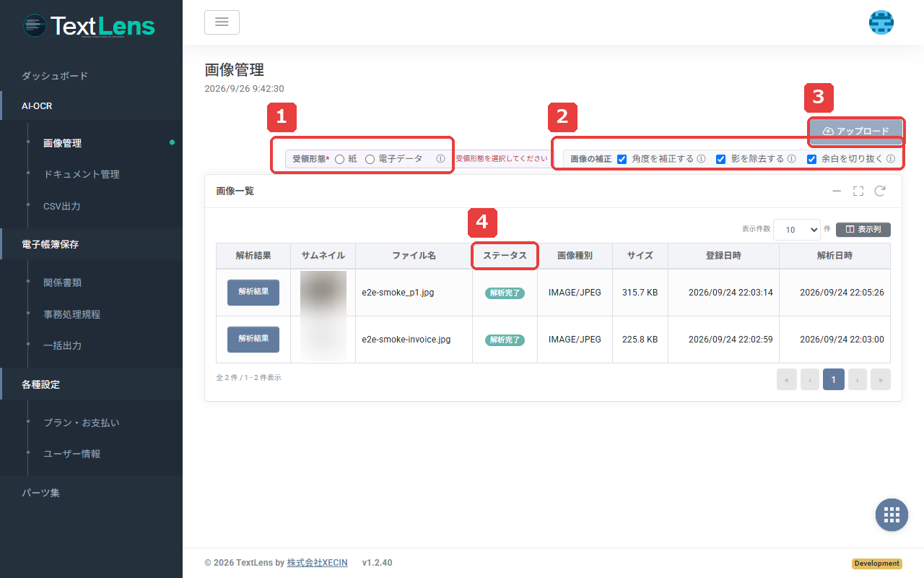Show info icon beside 余白を切り抜く
The image size is (924, 578).
[891, 159]
